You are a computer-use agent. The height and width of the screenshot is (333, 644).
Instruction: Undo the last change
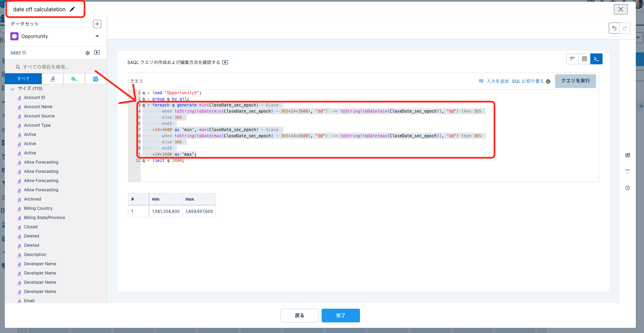[x=614, y=28]
